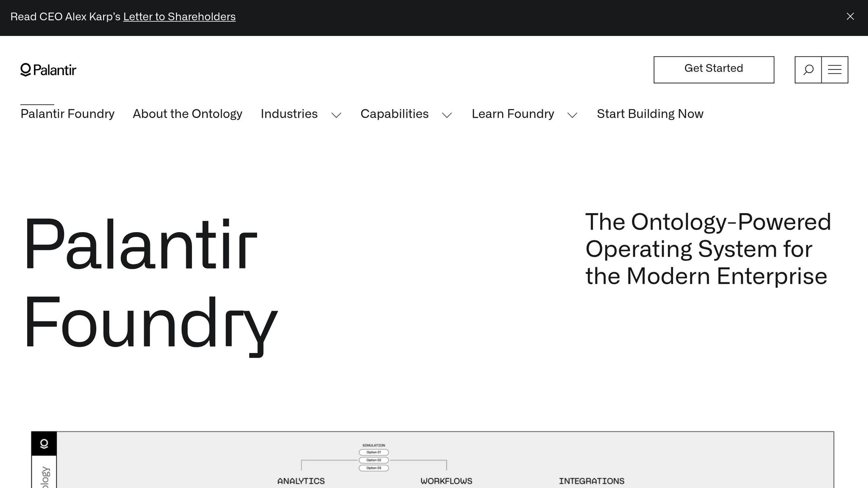
Task: Open Start Building Now link
Action: pos(650,114)
